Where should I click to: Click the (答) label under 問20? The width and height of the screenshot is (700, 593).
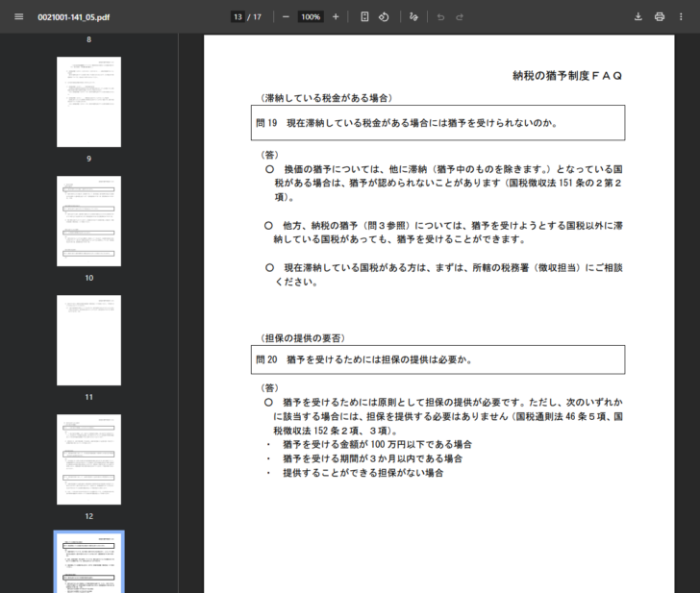tap(269, 387)
